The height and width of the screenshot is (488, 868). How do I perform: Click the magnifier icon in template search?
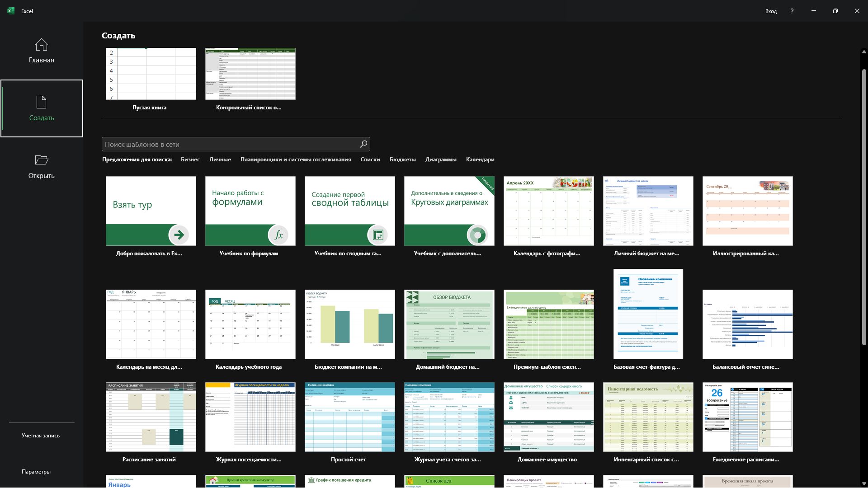pos(363,144)
